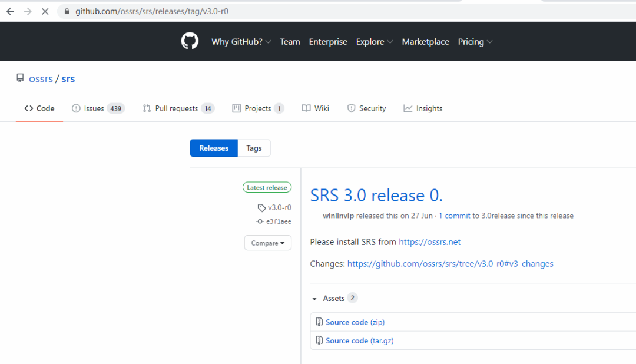Image resolution: width=636 pixels, height=364 pixels.
Task: Click zip file icon beside Source code (zip)
Action: 319,322
